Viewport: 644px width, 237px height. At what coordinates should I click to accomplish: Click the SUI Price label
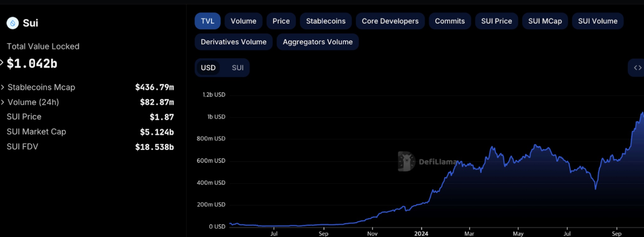(x=24, y=117)
